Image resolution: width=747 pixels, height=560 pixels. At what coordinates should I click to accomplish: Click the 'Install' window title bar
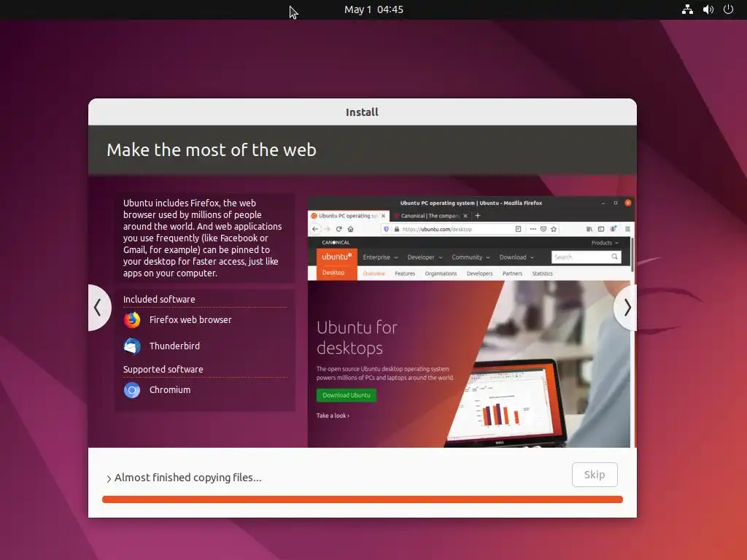click(x=362, y=112)
